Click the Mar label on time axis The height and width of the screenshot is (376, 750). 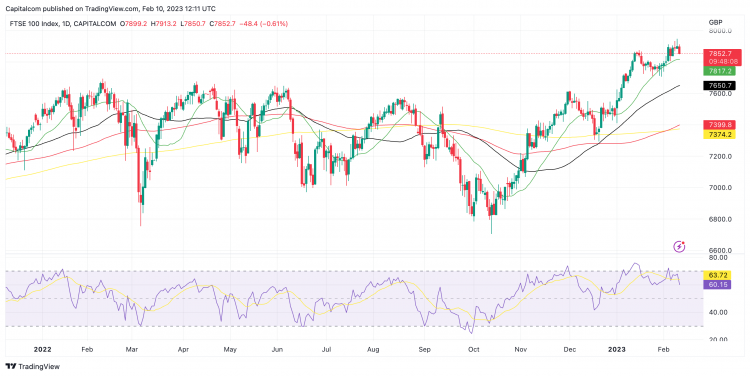coord(132,350)
